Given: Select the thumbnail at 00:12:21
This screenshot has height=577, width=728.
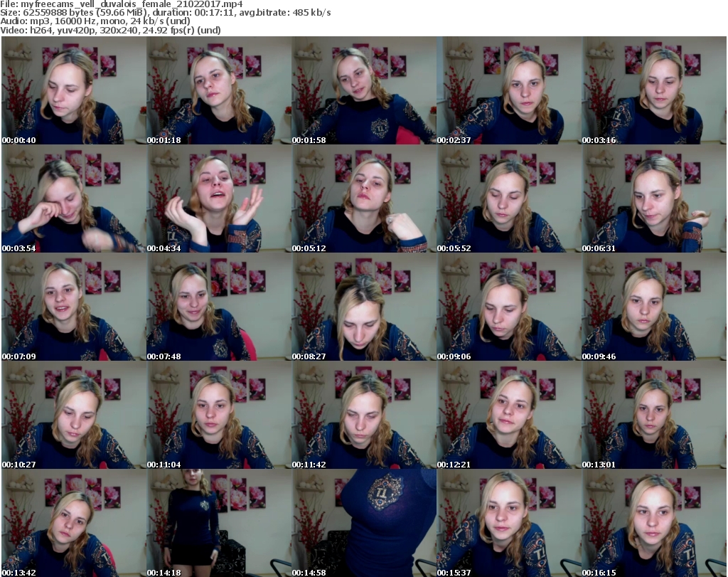Looking at the screenshot, I should 509,415.
